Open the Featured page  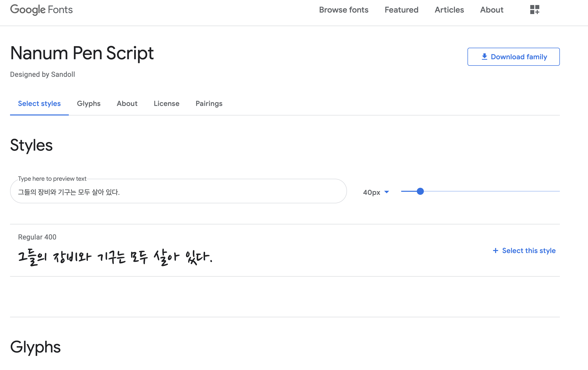click(x=401, y=10)
